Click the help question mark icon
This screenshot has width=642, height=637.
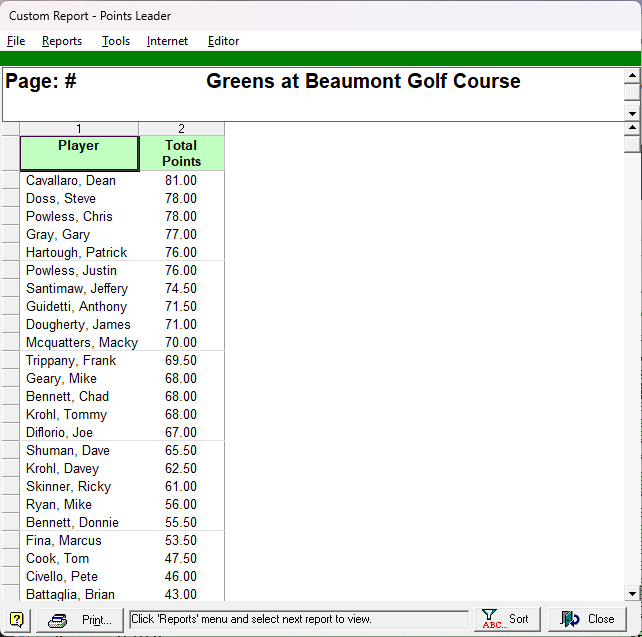point(17,619)
